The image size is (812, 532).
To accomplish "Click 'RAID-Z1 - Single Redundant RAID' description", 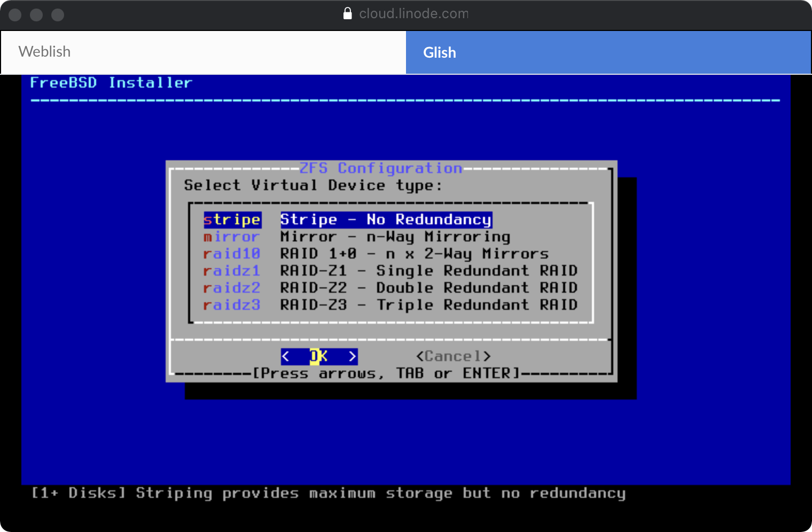I will coord(428,271).
